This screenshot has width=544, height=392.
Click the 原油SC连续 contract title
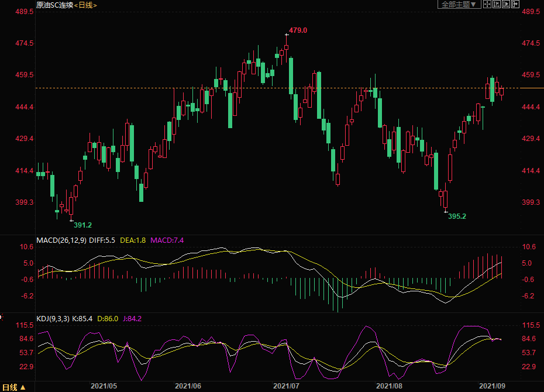[x=54, y=5]
